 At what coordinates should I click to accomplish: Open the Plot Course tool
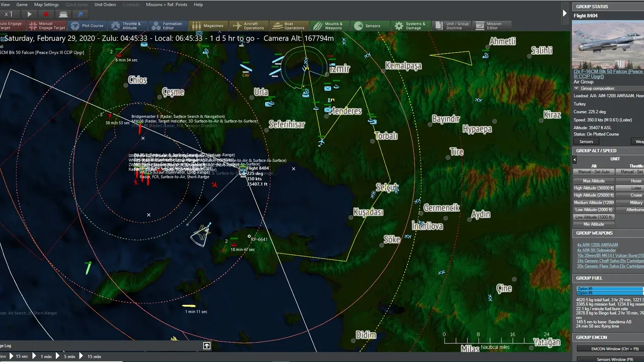88,26
